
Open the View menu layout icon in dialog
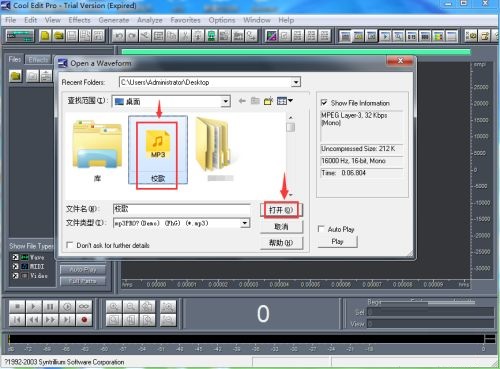tap(284, 101)
